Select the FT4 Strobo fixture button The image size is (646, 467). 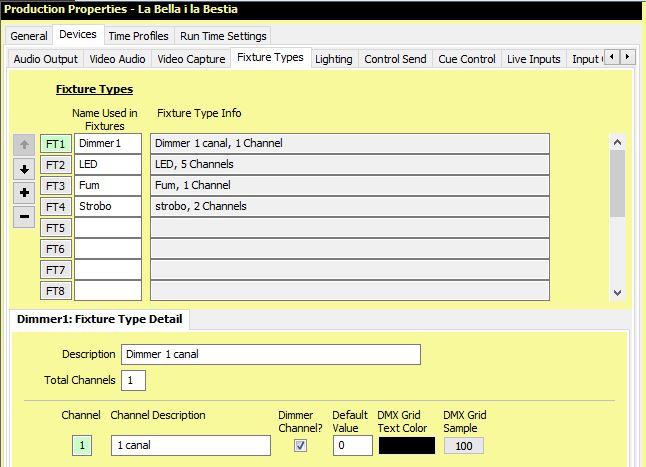coord(55,207)
